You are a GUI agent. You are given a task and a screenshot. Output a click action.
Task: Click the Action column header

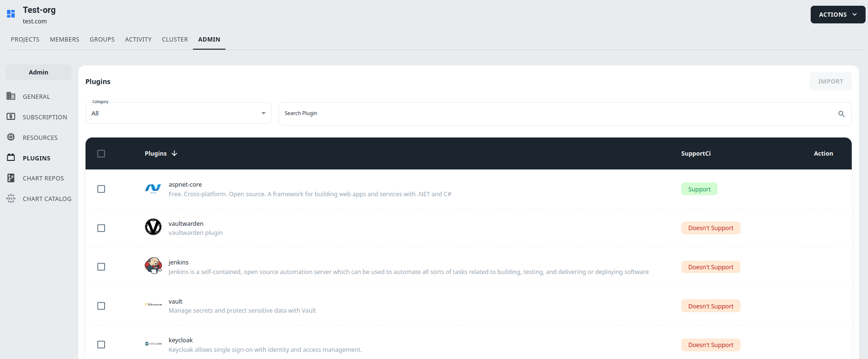coord(824,153)
